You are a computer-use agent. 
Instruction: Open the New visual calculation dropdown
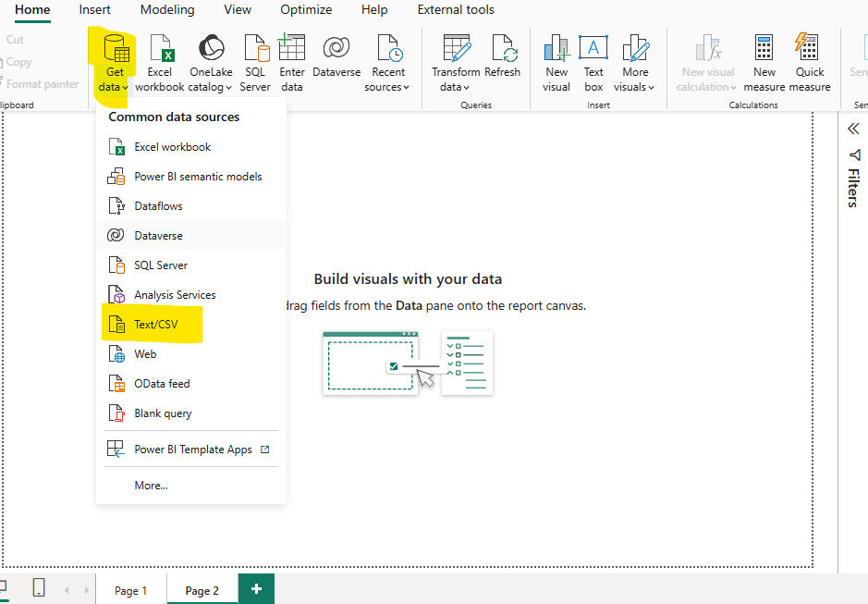706,87
